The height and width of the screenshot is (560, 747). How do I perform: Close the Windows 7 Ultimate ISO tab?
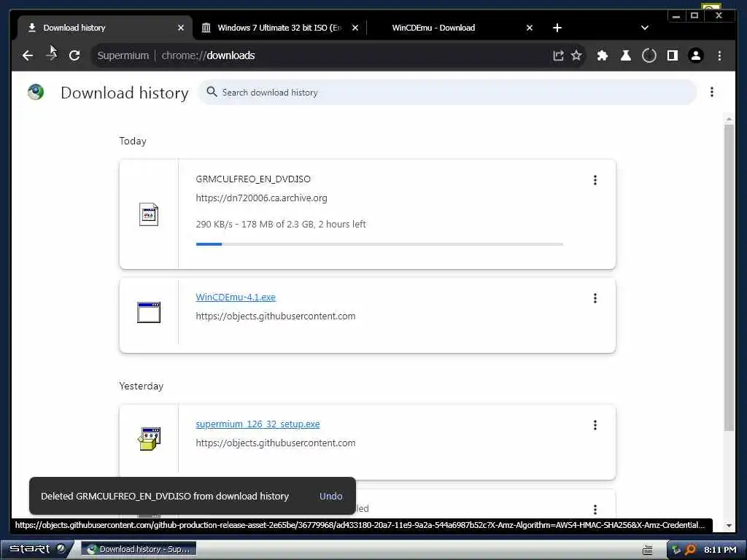point(355,28)
